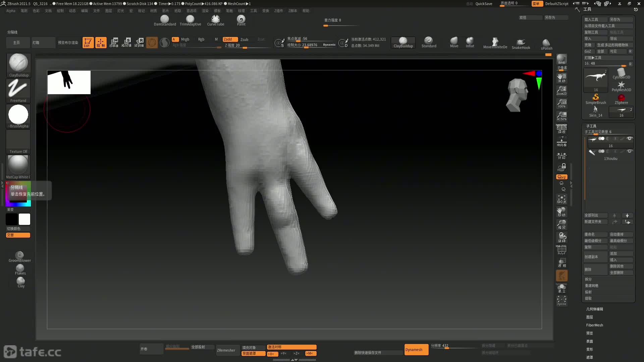The image size is (644, 362).
Task: Select the DamStandard brush
Action: [165, 20]
